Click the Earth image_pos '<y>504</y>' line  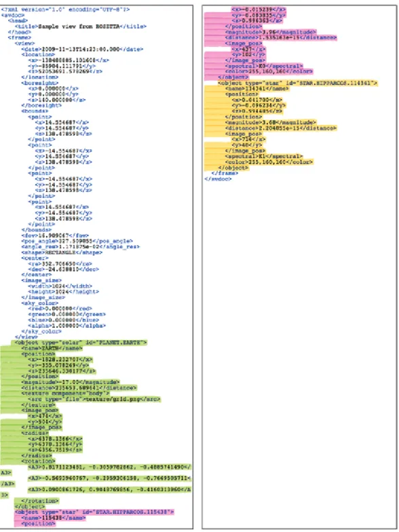(x=45, y=422)
